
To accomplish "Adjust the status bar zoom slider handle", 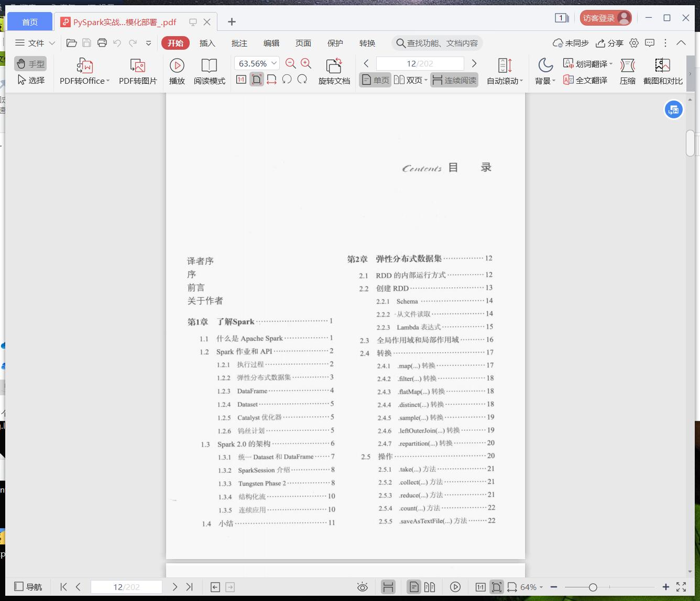I will (593, 587).
